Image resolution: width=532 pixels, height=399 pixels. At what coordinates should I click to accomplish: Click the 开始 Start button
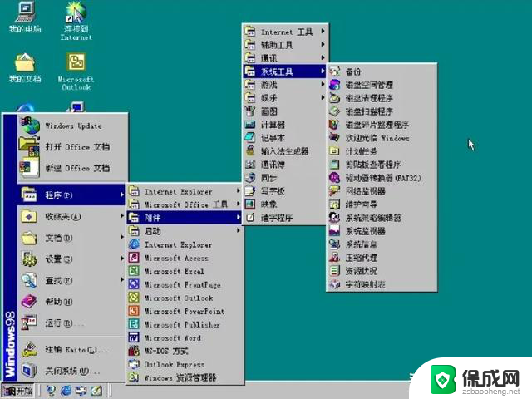[x=18, y=391]
